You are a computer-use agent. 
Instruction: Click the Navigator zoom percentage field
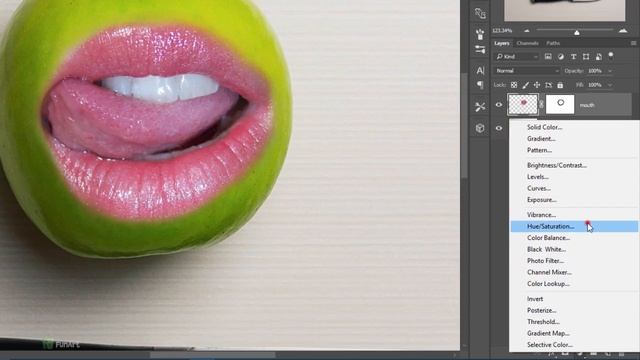pyautogui.click(x=502, y=31)
